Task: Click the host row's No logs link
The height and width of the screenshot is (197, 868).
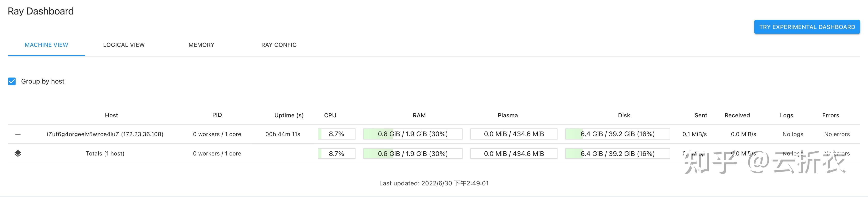Action: (792, 134)
